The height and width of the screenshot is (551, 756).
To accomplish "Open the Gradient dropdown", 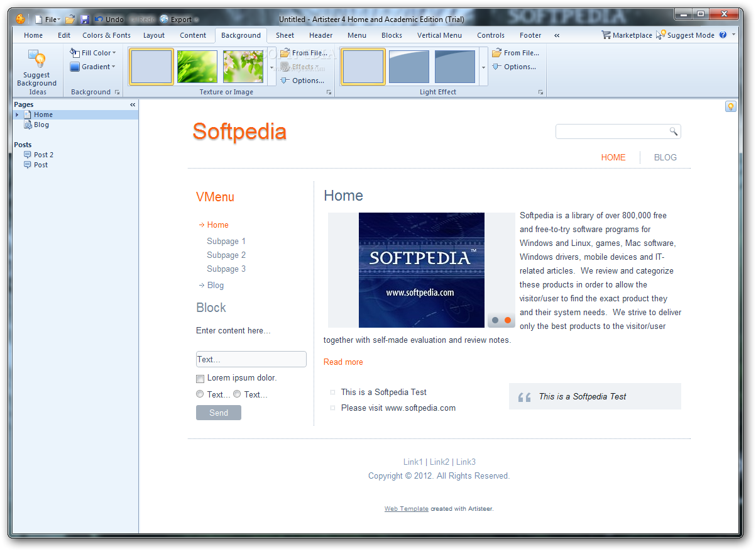I will point(93,67).
